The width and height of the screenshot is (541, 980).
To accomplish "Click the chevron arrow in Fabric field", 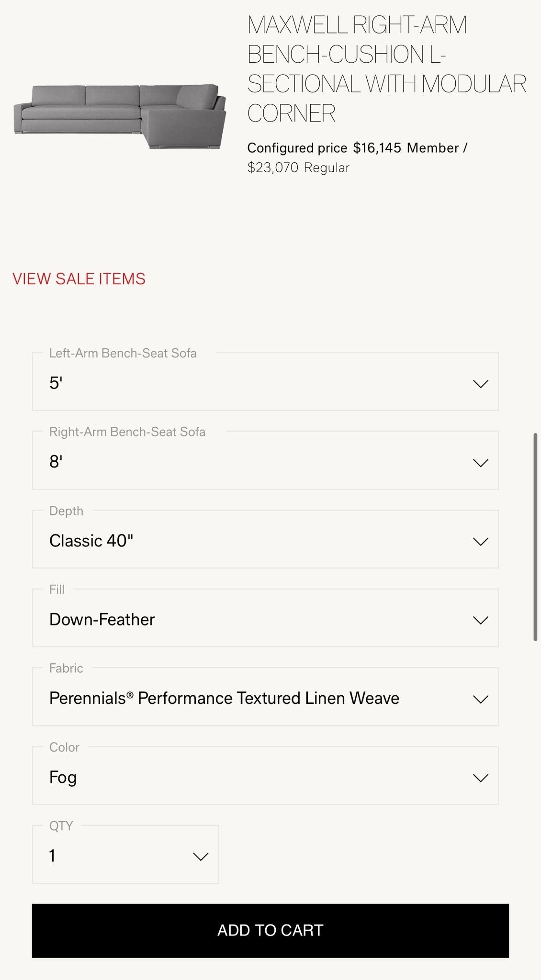I will (480, 699).
